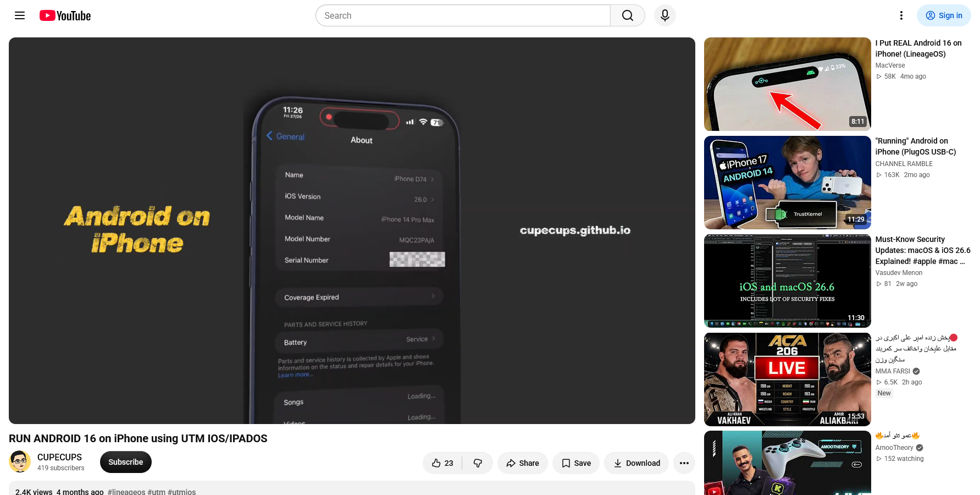This screenshot has height=495, width=980.
Task: Click the 'New' badge on MMA FARSI video
Action: [884, 393]
